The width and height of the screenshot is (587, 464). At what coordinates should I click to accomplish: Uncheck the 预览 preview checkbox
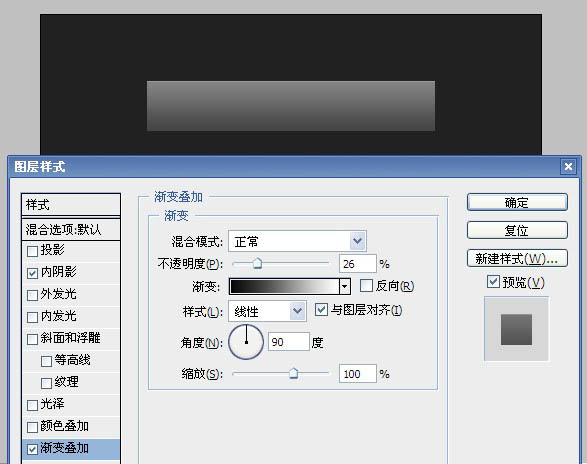(493, 282)
